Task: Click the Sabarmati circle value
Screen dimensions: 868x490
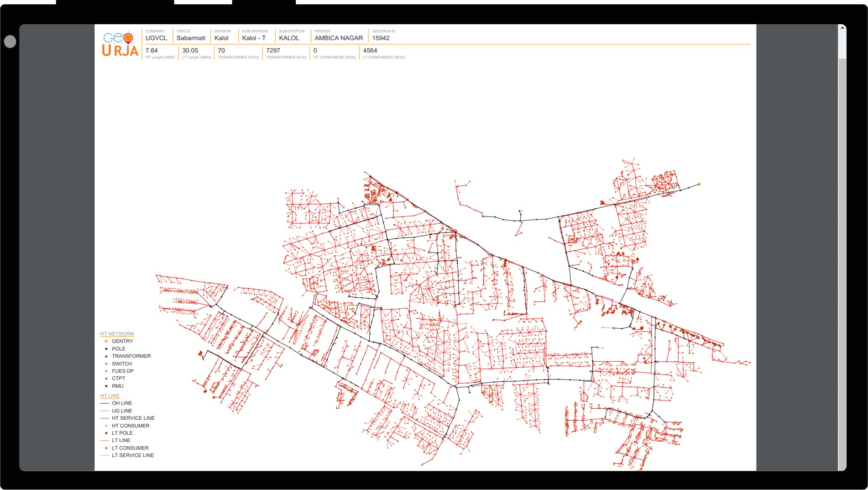Action: coord(191,38)
